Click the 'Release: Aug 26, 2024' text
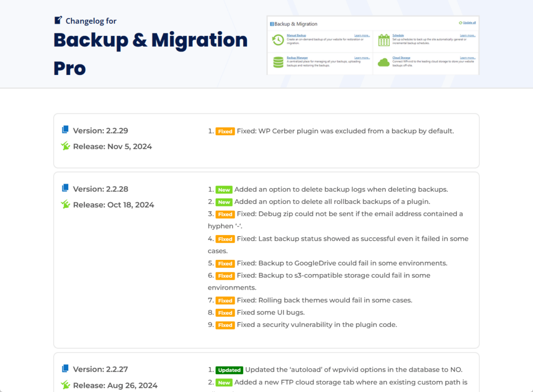 pos(115,386)
